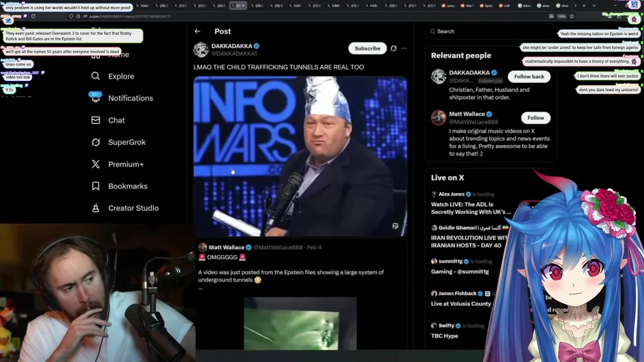Click Goldie Ghamari's avatar in Live on X
644x362 pixels.
coord(434,228)
